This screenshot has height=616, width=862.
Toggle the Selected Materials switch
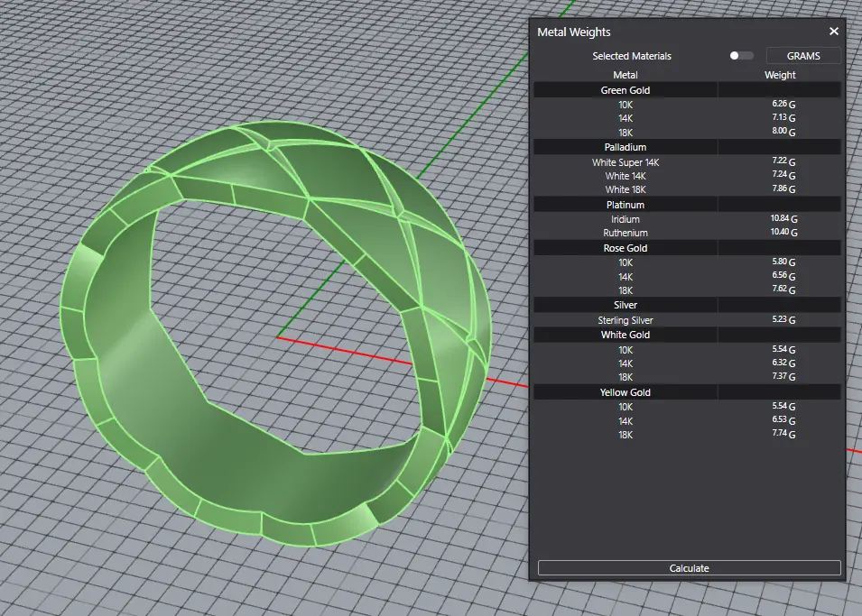coord(741,56)
